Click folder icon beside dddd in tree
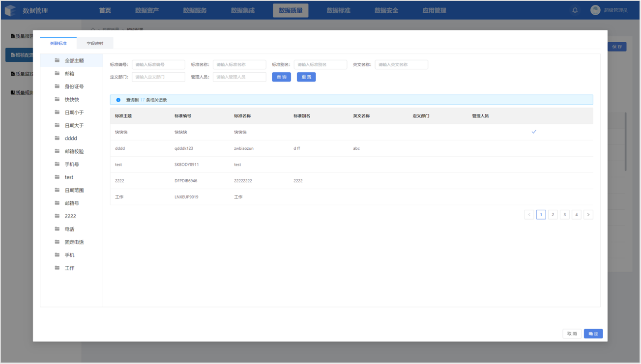 58,139
